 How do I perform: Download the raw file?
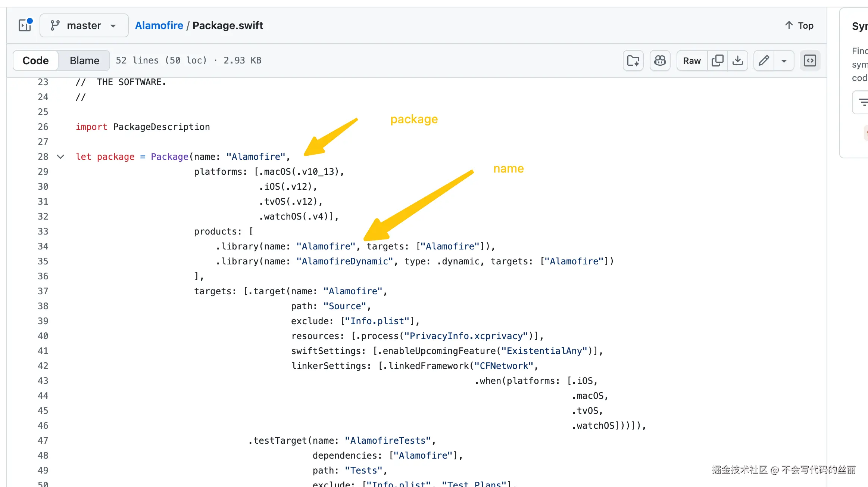click(737, 61)
